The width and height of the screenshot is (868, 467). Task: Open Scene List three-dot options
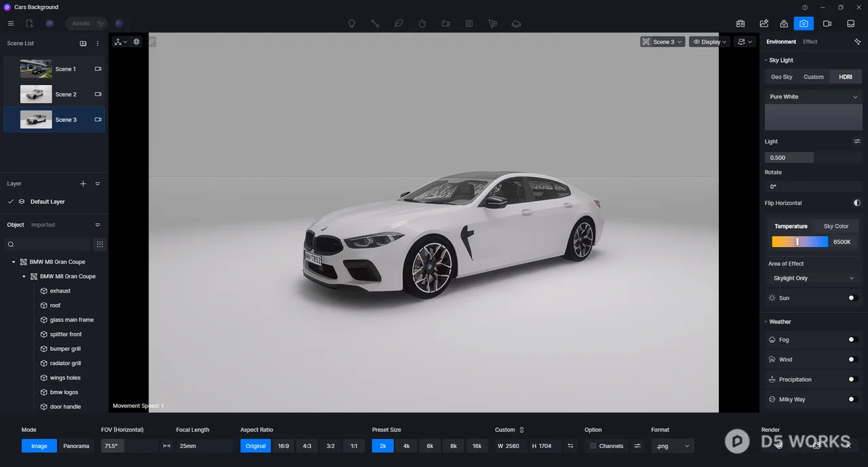pyautogui.click(x=98, y=43)
